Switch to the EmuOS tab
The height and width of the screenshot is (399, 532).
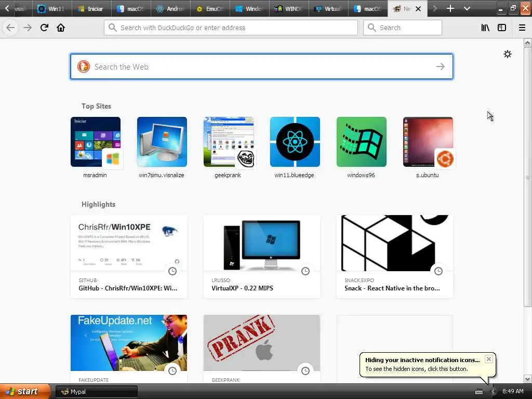tap(210, 8)
